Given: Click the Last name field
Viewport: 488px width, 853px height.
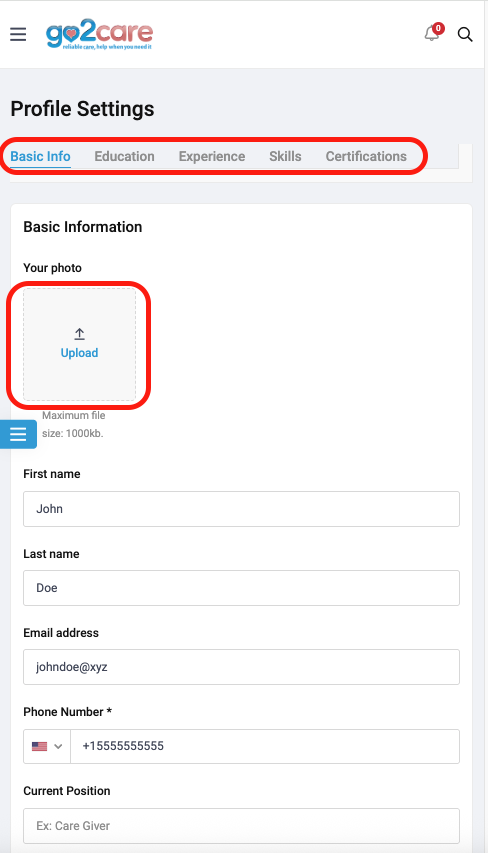Looking at the screenshot, I should coord(242,588).
